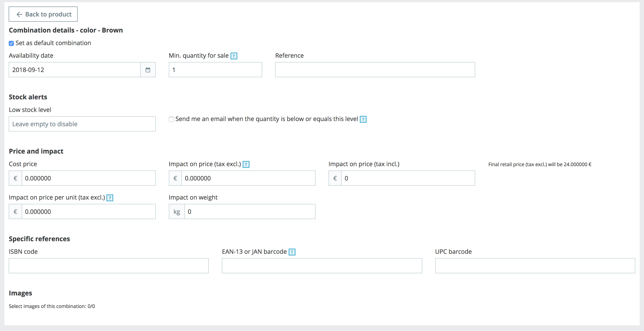
Task: Enable low stock email notification checkbox
Action: (x=171, y=119)
